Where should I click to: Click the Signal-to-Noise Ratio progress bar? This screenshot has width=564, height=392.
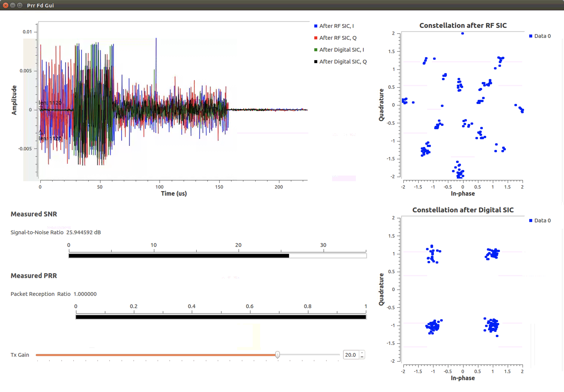point(217,256)
